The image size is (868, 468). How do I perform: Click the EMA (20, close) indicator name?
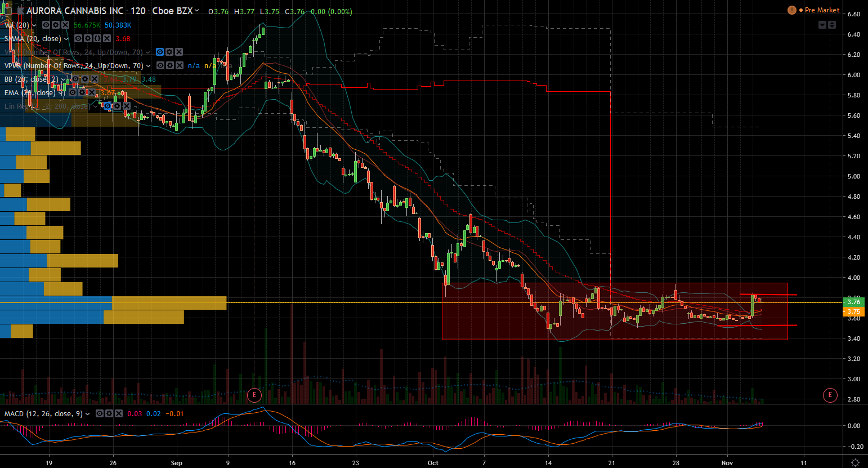coord(30,93)
